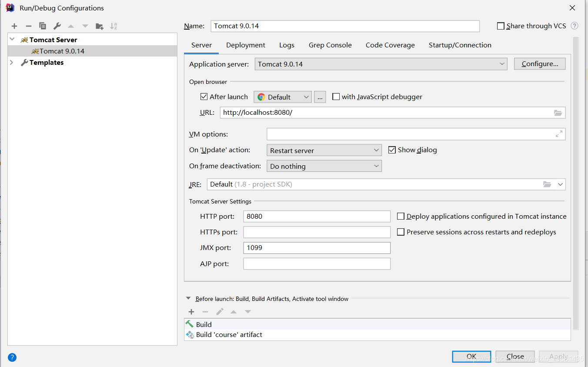Edit the selected before launch task
The height and width of the screenshot is (367, 588).
point(220,312)
